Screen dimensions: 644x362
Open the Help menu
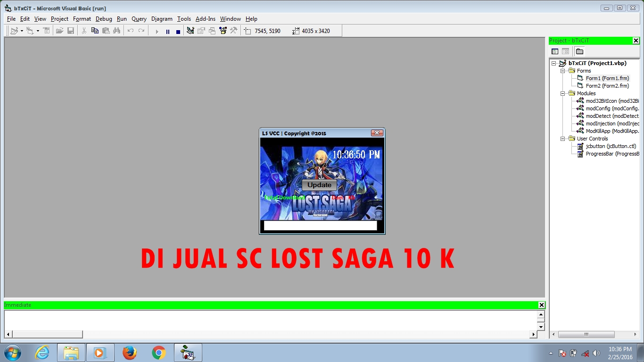pyautogui.click(x=251, y=19)
